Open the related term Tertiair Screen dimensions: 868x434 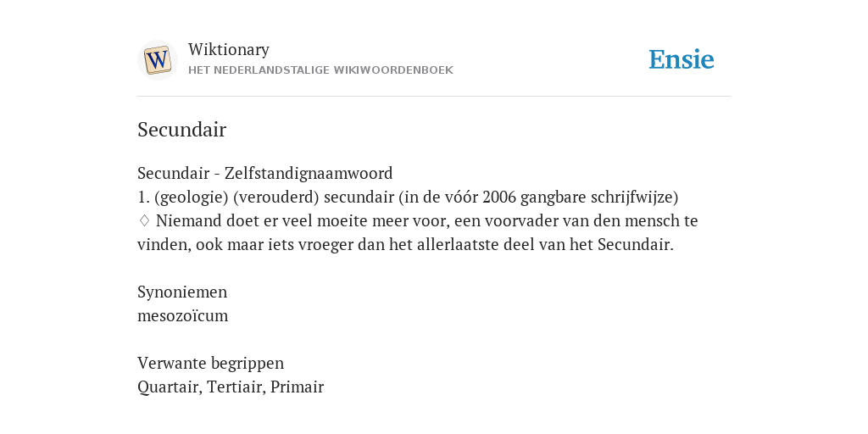[x=235, y=387]
